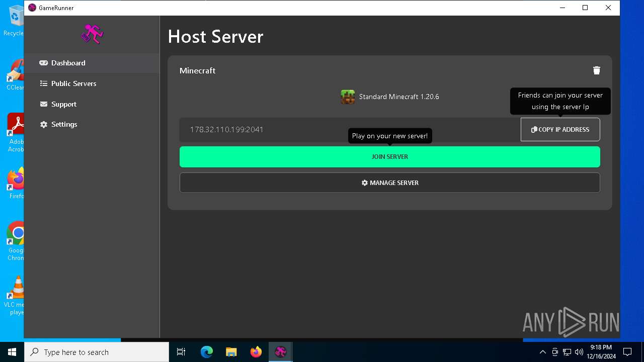
Task: Click the Support envelope icon
Action: (x=44, y=104)
